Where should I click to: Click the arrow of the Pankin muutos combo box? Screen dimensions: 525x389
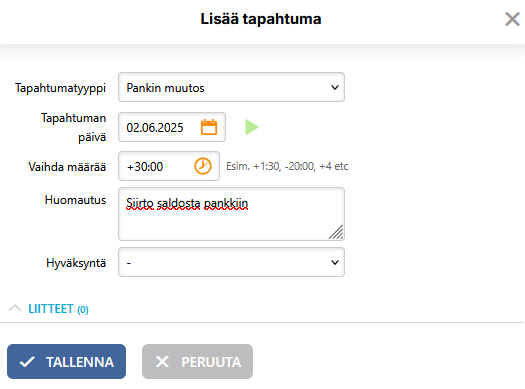pos(334,88)
